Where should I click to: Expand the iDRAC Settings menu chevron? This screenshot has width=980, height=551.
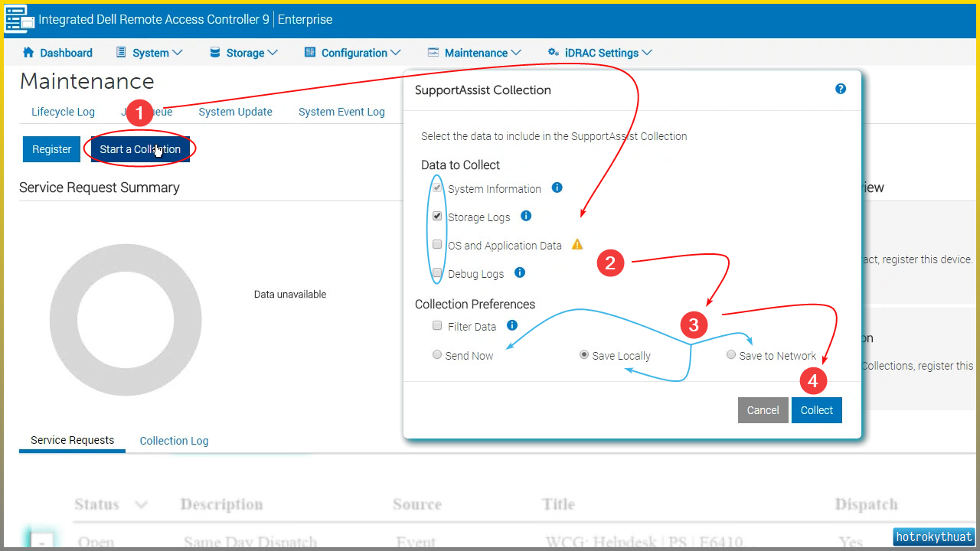click(647, 53)
